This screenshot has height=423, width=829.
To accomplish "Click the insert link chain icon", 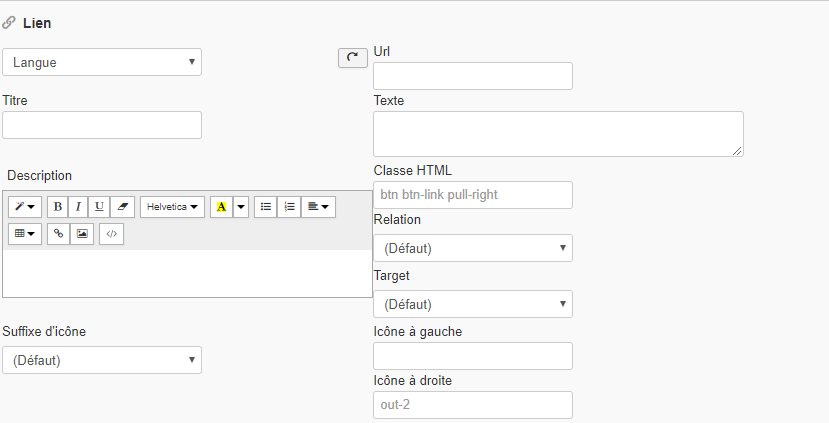I will (x=58, y=234).
